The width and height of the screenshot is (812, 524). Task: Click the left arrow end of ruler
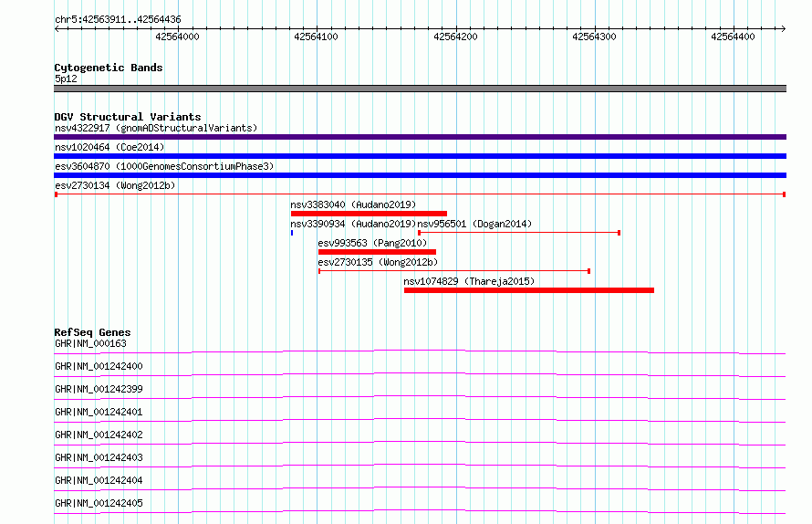pos(57,28)
